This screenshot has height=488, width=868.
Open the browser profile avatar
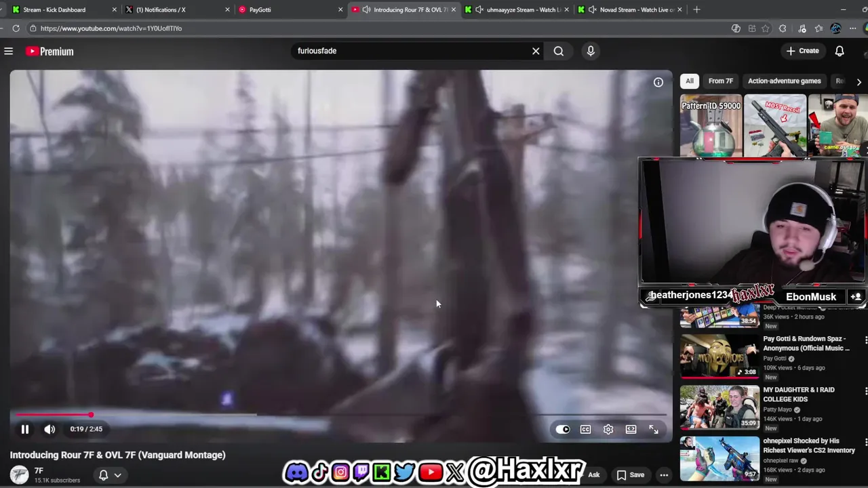pyautogui.click(x=835, y=28)
